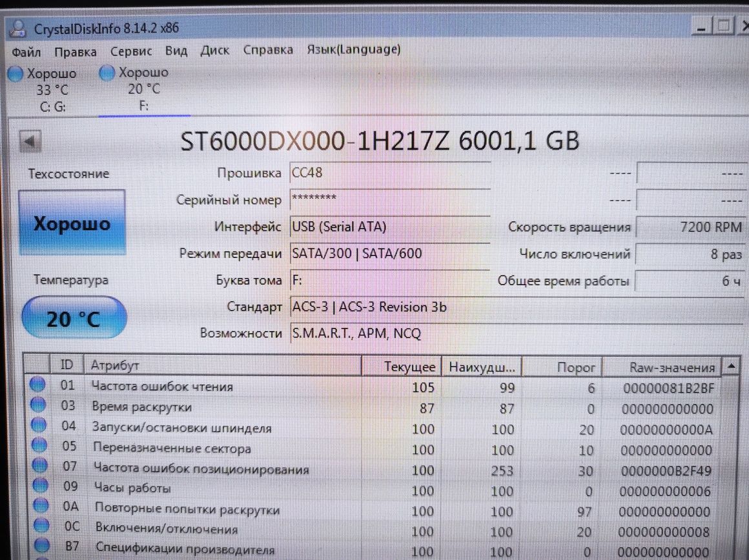This screenshot has width=749, height=560.
Task: Click the Стандарт field ACS-3 Revision 3b
Action: pos(517,307)
